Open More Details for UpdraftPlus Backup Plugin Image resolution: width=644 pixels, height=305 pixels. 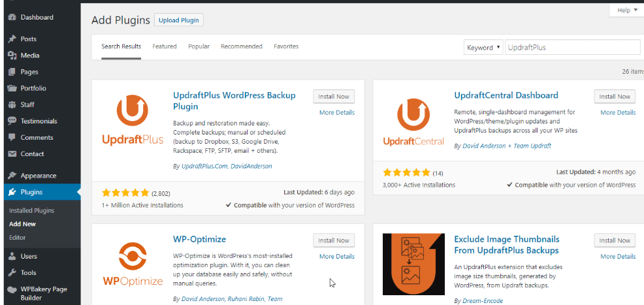coord(337,112)
